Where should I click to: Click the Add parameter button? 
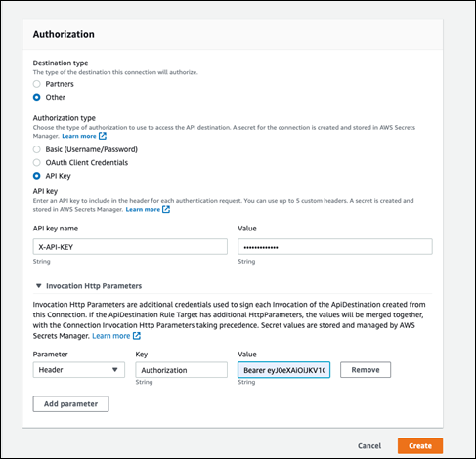click(70, 404)
